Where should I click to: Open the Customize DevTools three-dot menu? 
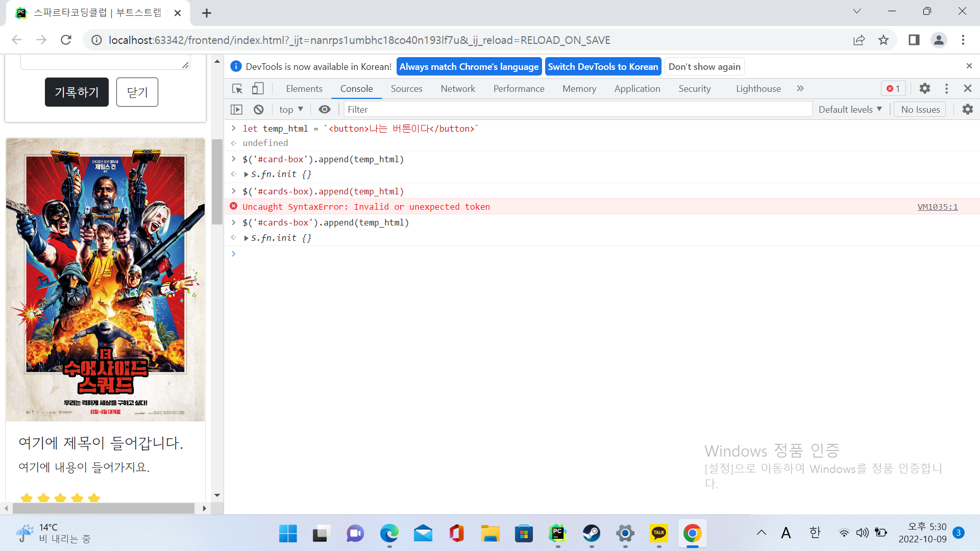[947, 89]
